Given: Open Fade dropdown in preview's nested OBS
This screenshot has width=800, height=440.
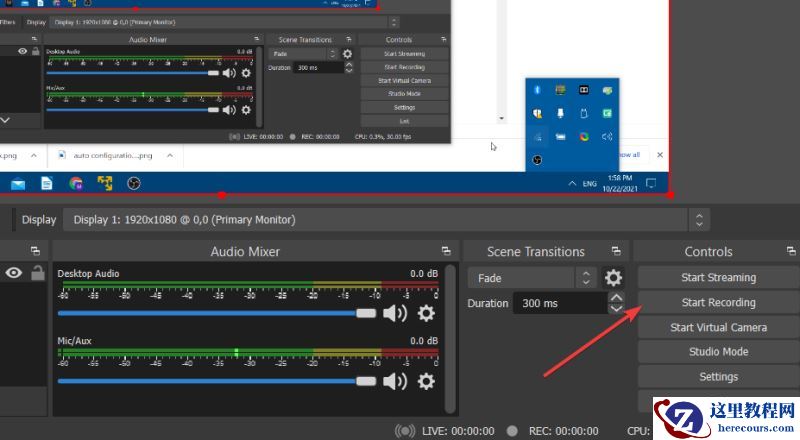Looking at the screenshot, I should click(304, 54).
